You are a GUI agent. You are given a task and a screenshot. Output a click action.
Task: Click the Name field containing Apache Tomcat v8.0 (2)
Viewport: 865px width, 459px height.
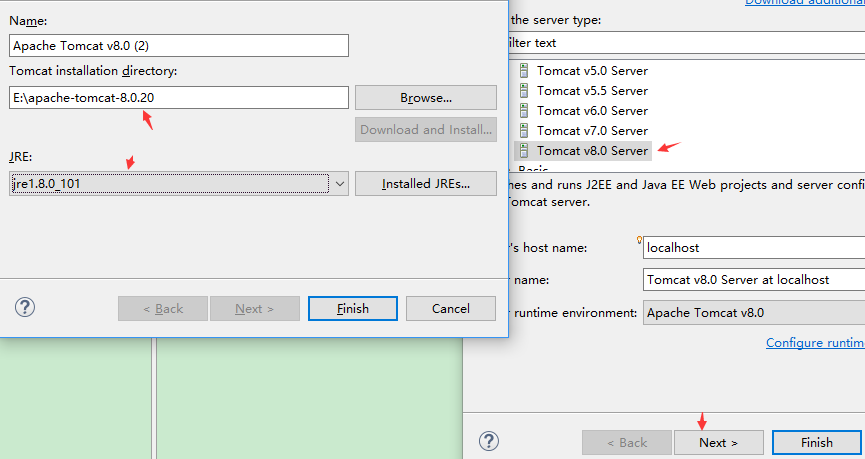click(179, 45)
